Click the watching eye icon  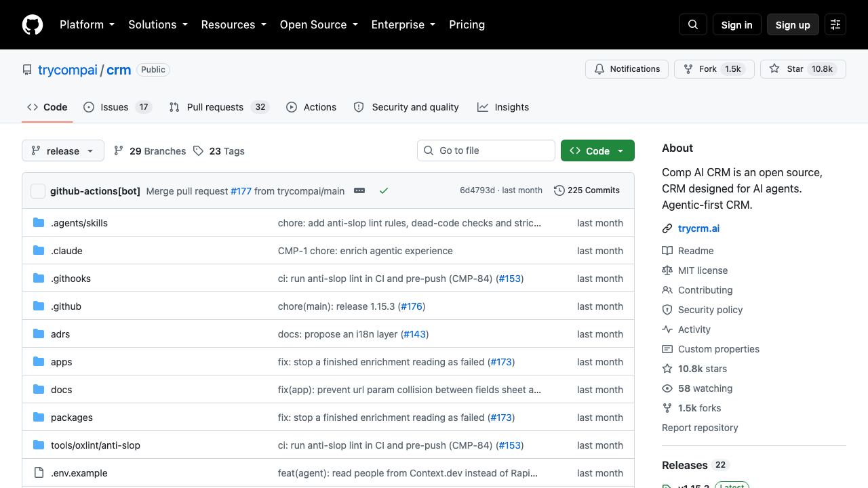[x=667, y=388]
